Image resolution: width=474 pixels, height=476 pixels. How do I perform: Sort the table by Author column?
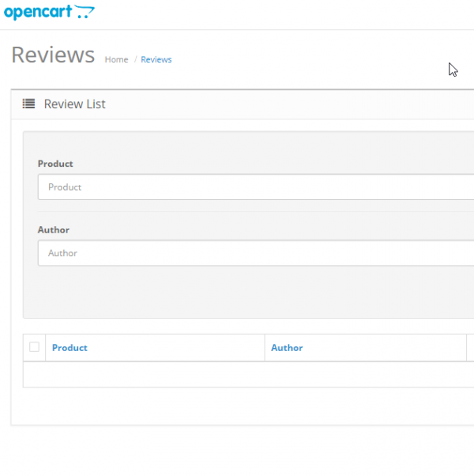[287, 348]
